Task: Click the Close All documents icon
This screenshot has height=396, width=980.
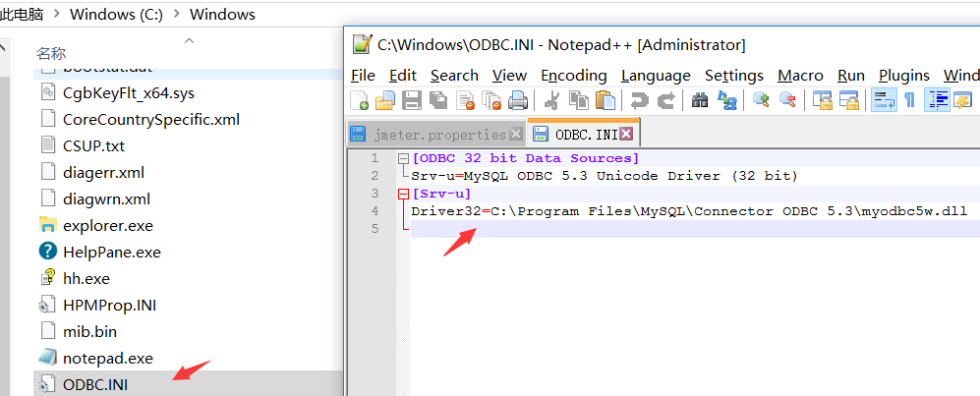Action: coord(492,99)
